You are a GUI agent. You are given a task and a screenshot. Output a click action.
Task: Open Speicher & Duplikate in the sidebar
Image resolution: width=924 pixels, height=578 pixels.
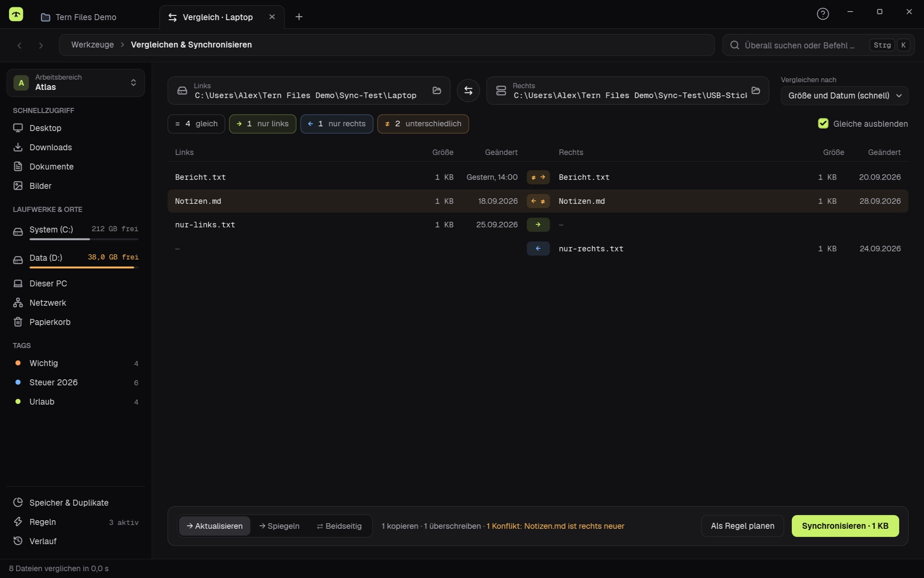click(x=76, y=503)
